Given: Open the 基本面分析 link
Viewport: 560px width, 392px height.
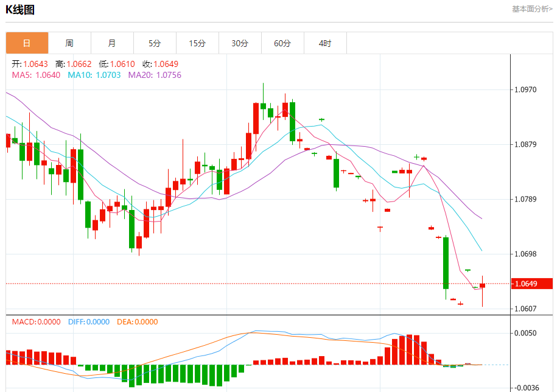Looking at the screenshot, I should coord(532,9).
